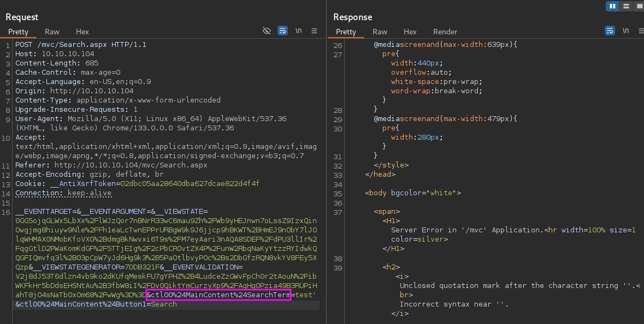Viewport: 644px width, 324px height.
Task: Click the closing </head> tag
Action: coord(380,175)
